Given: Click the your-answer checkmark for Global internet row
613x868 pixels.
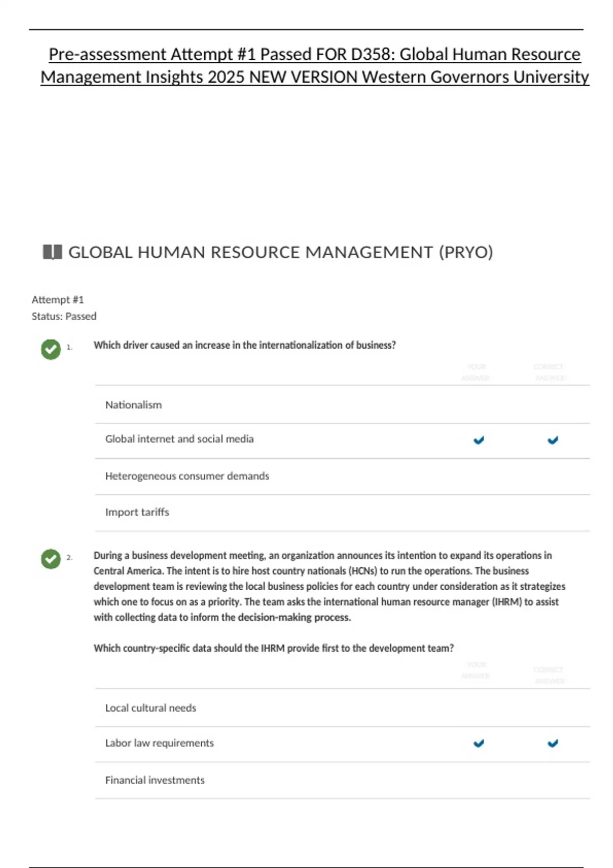Looking at the screenshot, I should (479, 440).
